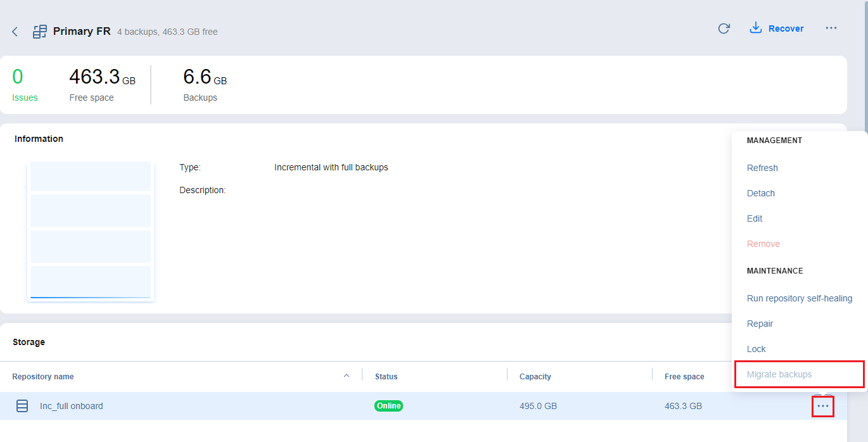
Task: Select Edit from the menu
Action: (755, 218)
